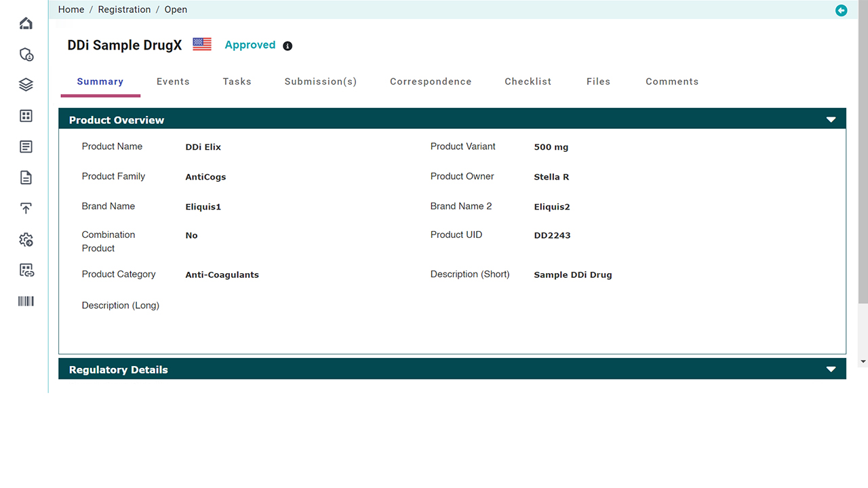Click the Registration breadcrumb link
The height and width of the screenshot is (488, 868).
point(124,9)
